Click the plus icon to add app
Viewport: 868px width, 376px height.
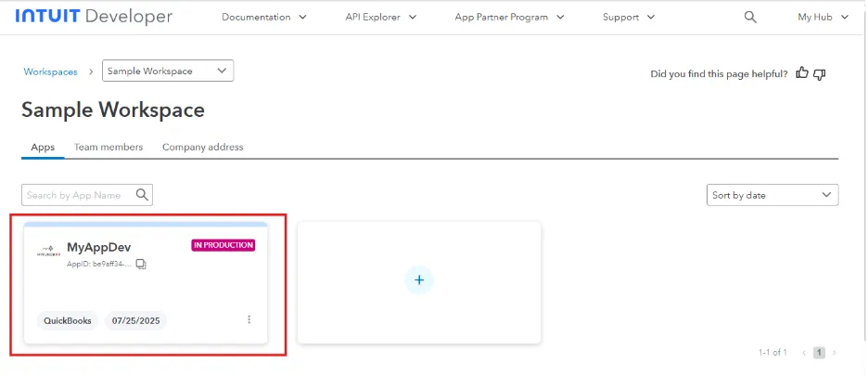(419, 280)
